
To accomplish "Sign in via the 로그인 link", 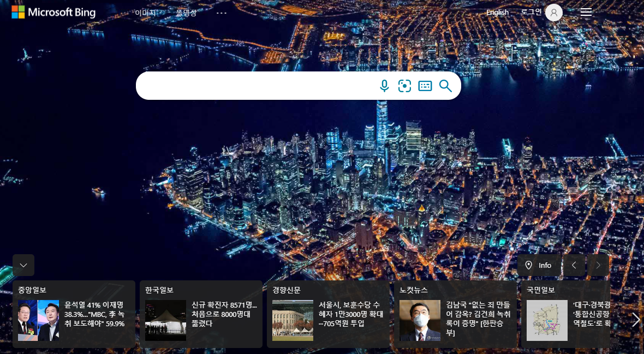I will 531,12.
